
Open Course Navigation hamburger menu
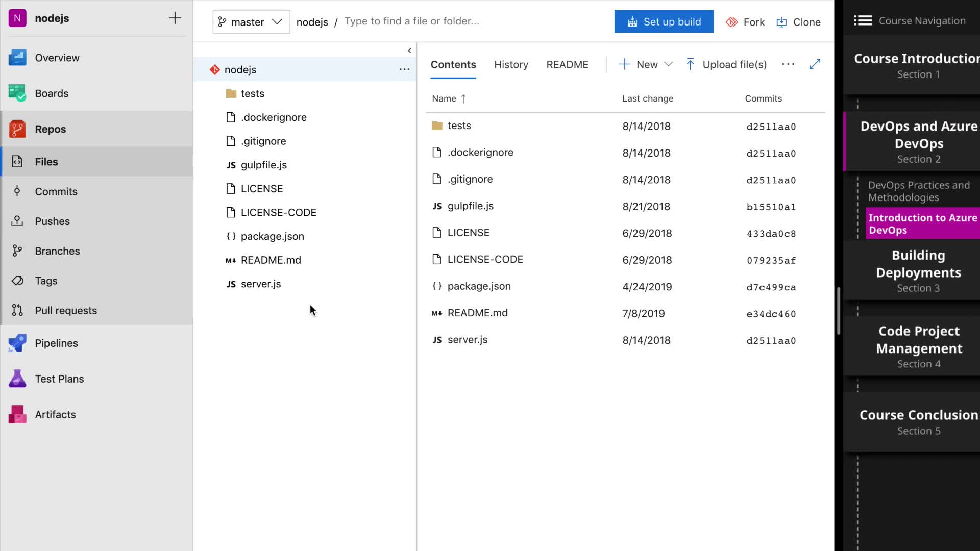tap(863, 20)
